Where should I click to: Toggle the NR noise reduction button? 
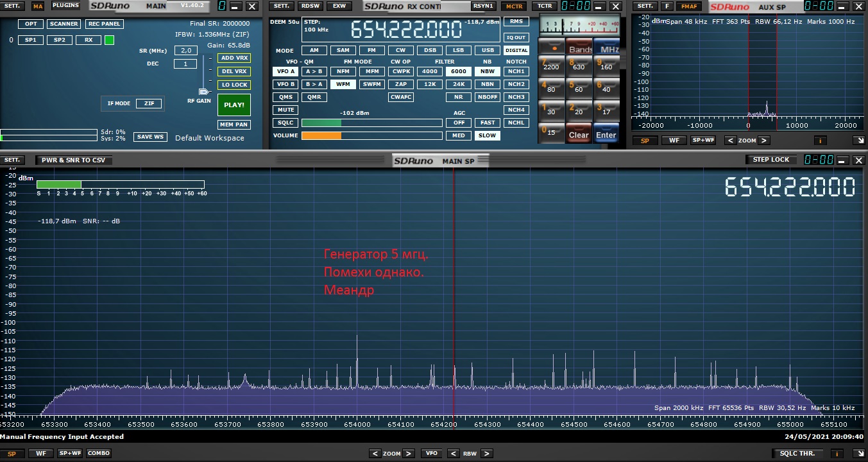(458, 97)
